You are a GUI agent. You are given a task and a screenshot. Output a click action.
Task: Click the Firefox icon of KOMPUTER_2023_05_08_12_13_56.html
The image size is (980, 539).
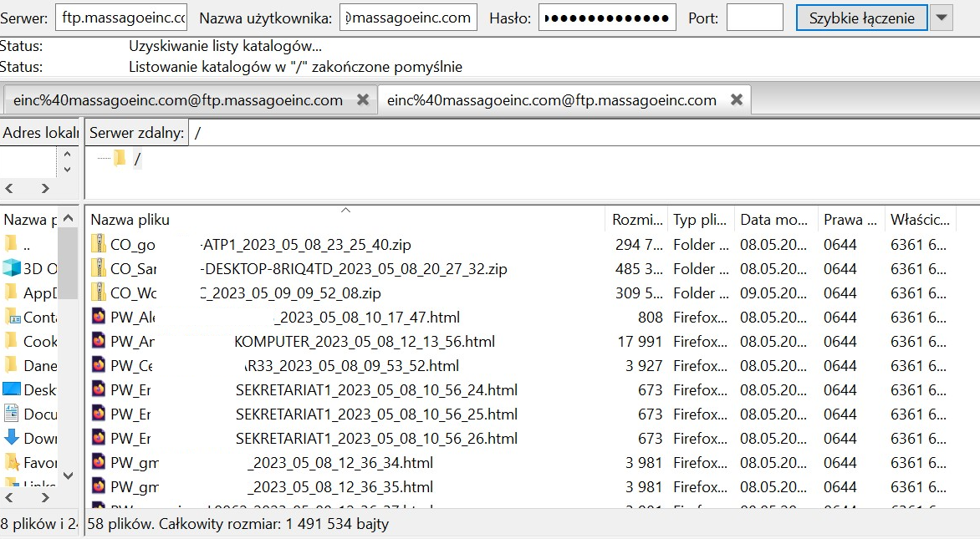(98, 341)
